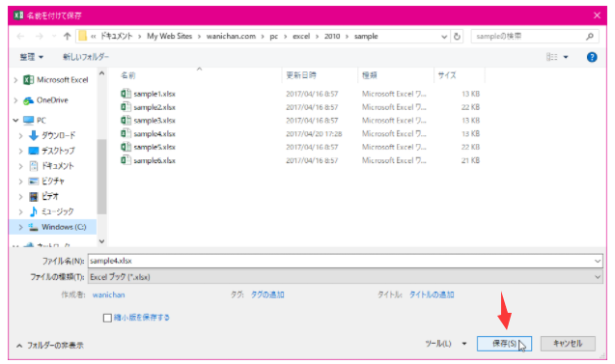
Task: Open the 整理 organize menu
Action: [x=31, y=57]
